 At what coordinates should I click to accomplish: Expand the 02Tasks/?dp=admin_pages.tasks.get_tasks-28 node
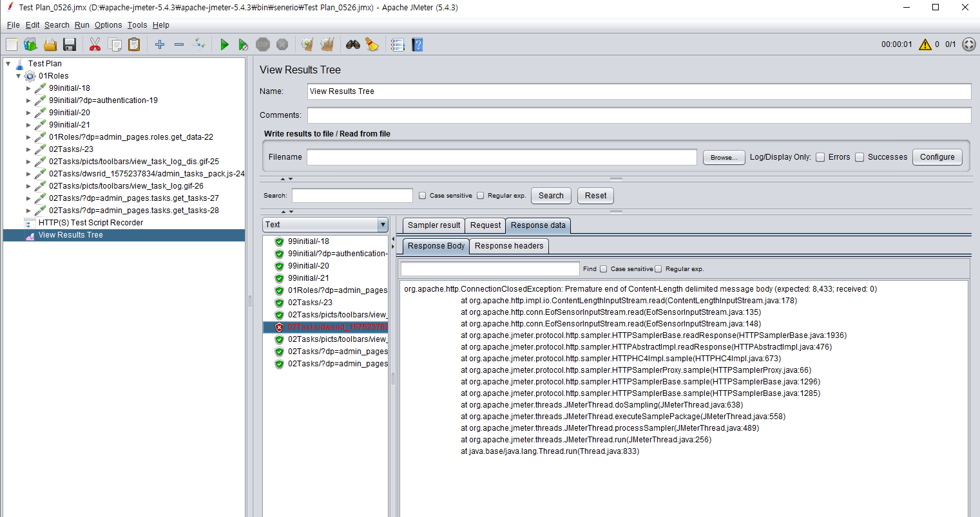pos(28,211)
